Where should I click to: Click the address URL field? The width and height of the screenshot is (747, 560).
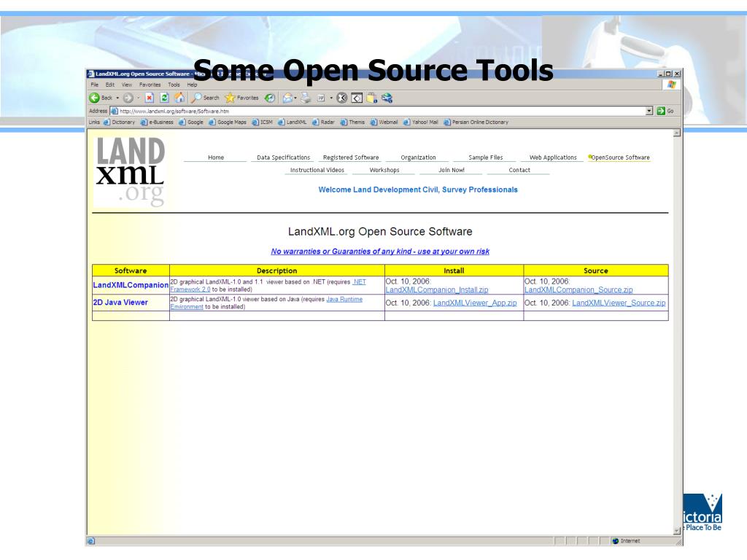[381, 111]
